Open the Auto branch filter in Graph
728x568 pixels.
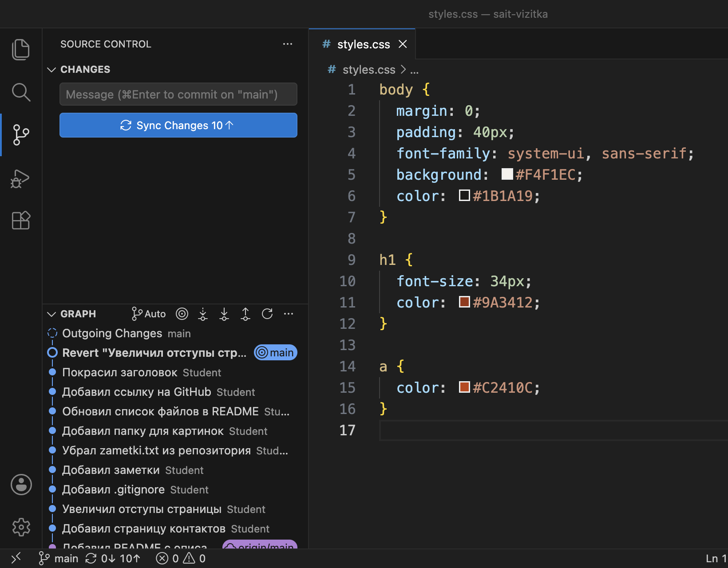pos(149,314)
